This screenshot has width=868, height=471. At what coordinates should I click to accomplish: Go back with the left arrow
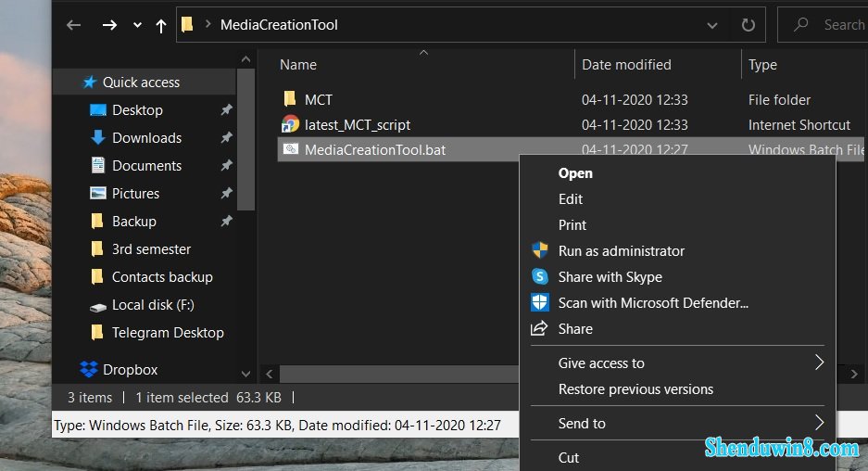coord(73,25)
